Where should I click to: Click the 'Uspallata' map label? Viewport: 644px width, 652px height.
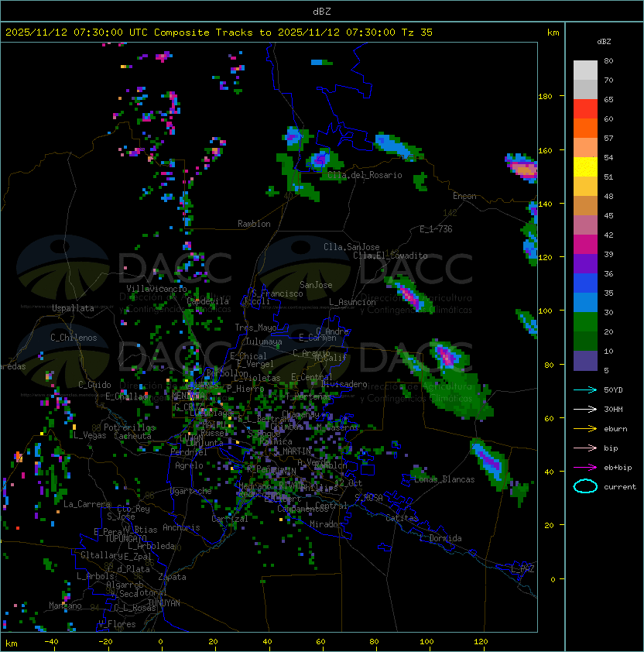pyautogui.click(x=73, y=308)
